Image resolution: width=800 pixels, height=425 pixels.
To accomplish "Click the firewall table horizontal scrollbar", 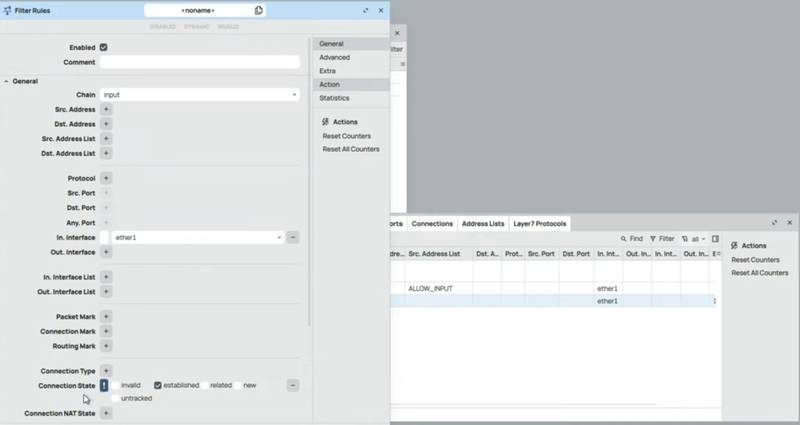I will tap(523, 404).
